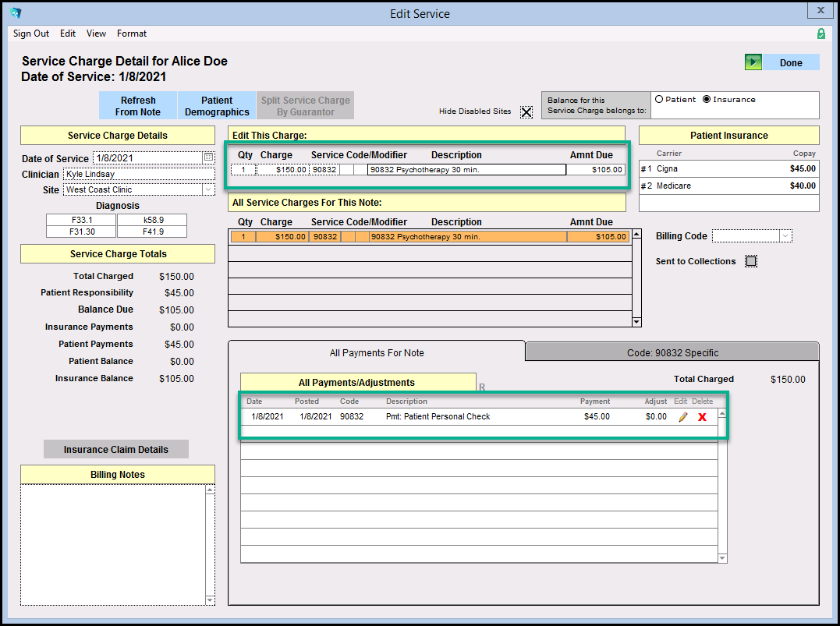Image resolution: width=840 pixels, height=626 pixels.
Task: Expand the Site dropdown list
Action: [208, 189]
